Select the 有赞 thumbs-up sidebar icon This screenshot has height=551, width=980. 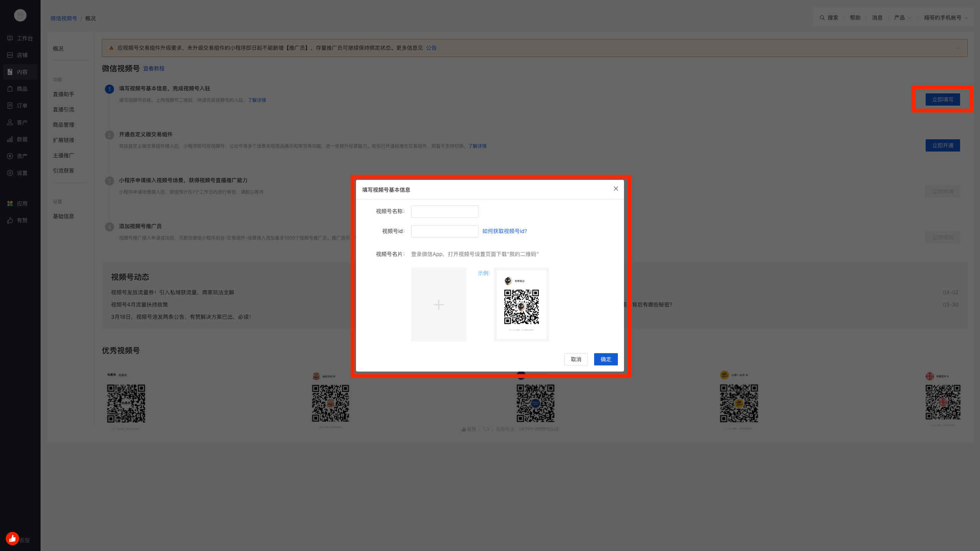[10, 220]
